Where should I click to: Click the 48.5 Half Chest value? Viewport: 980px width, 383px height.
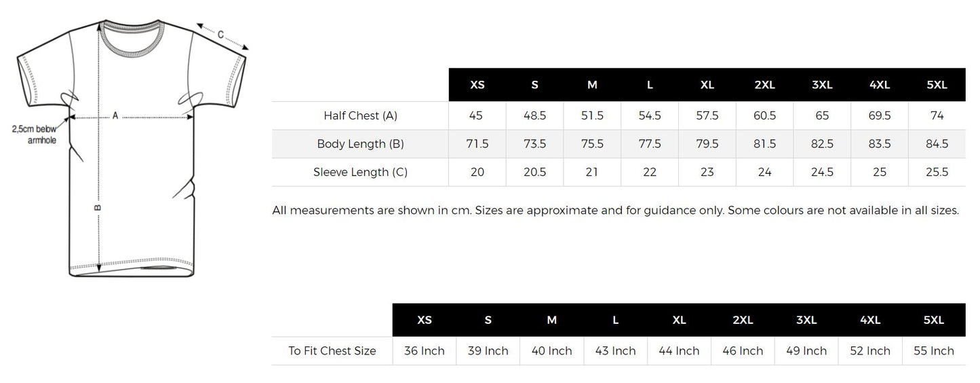point(534,115)
